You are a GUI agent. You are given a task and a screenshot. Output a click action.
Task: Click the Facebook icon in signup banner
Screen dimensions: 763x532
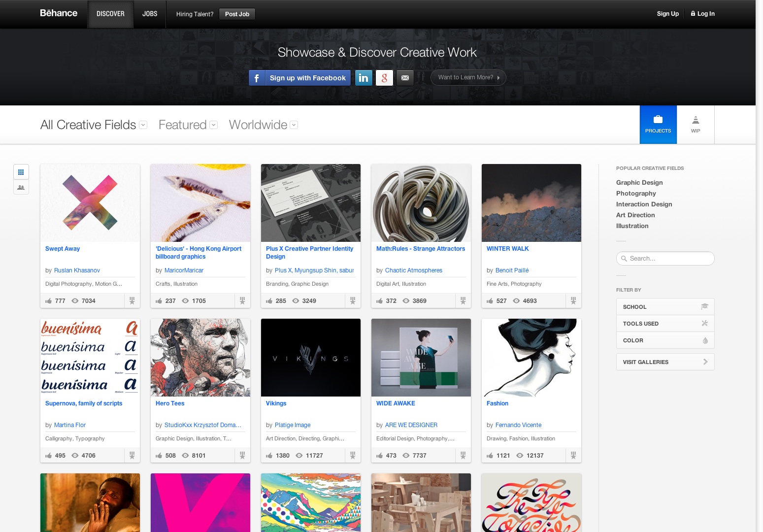(x=257, y=78)
